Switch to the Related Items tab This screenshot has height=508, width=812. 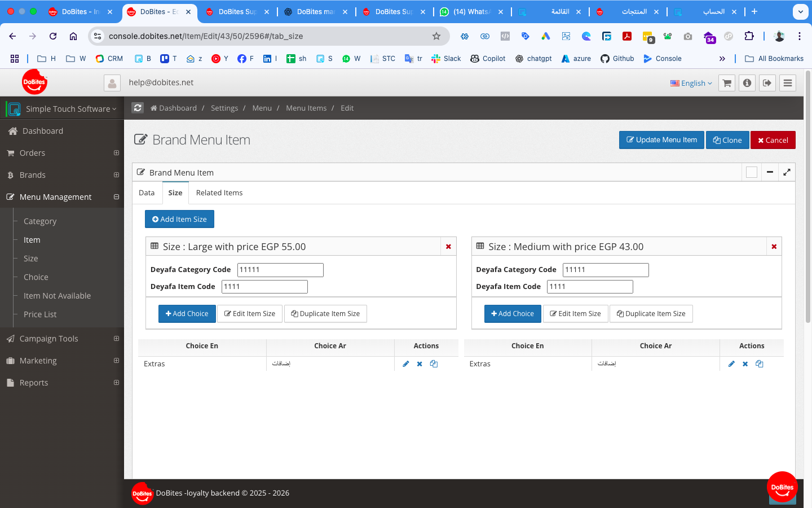click(219, 193)
